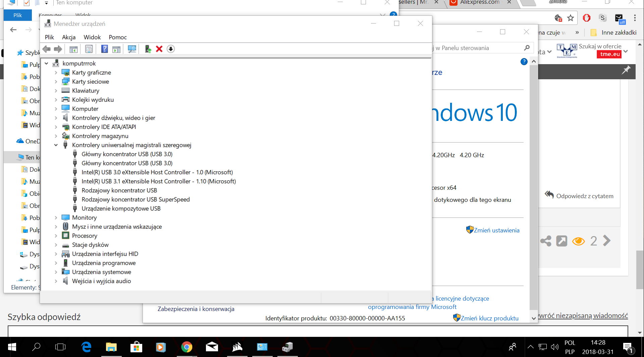644x357 pixels.
Task: Click the Back arrow in File Explorer
Action: click(13, 30)
